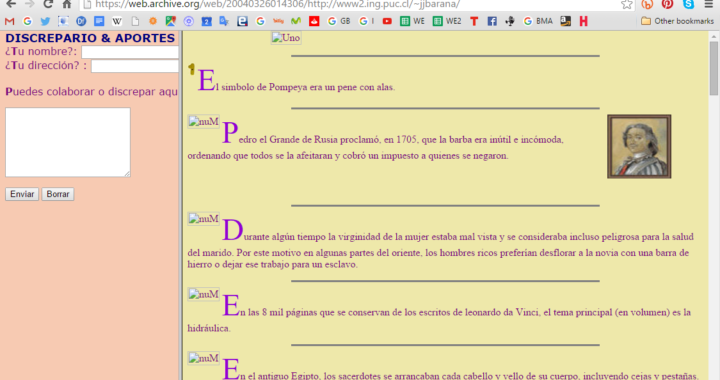This screenshot has width=720, height=380.
Task: Open the Twitter bookmark
Action: tap(45, 21)
